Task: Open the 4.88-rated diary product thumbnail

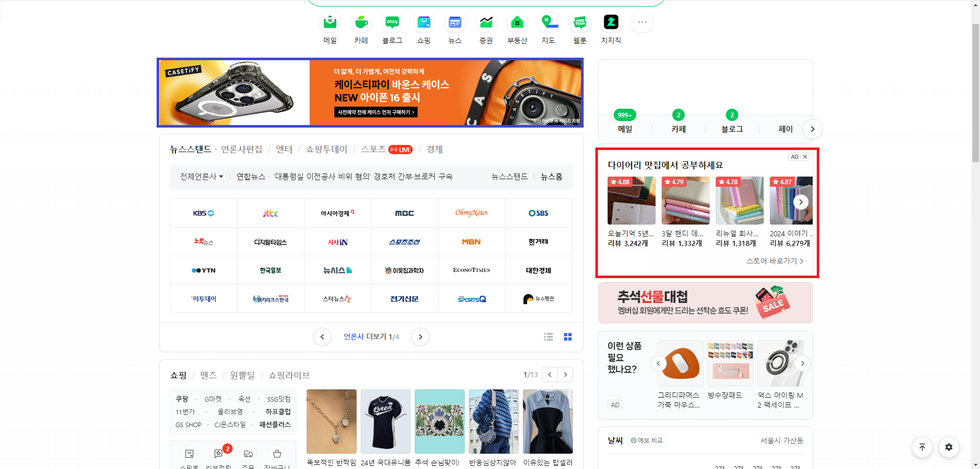Action: click(631, 201)
